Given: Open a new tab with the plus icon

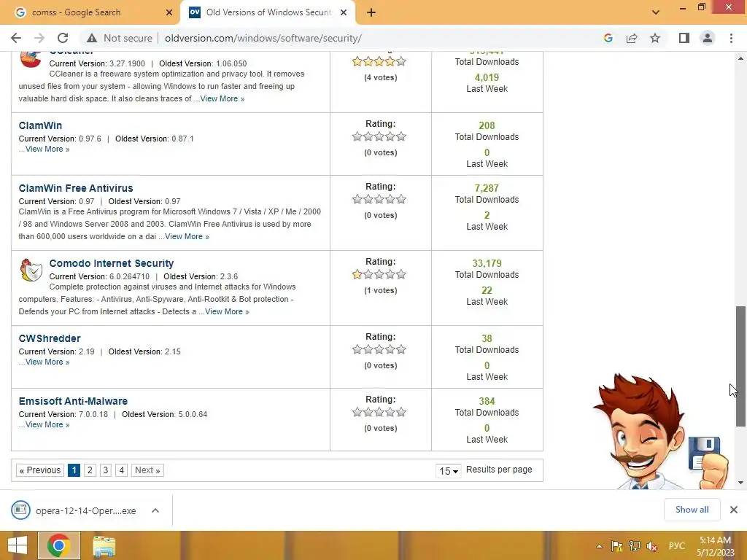Looking at the screenshot, I should [x=371, y=13].
